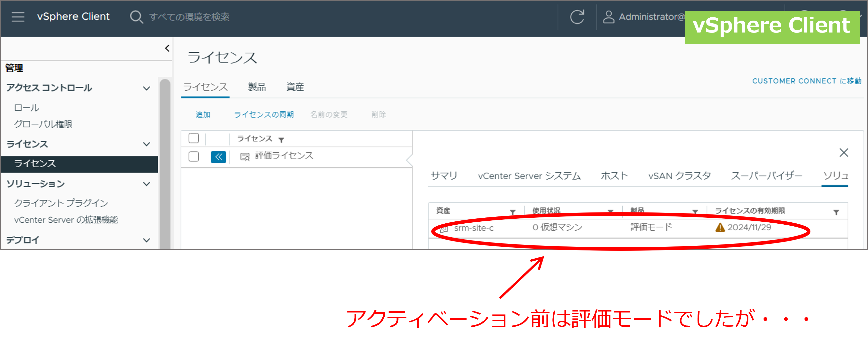
Task: Open the サマリ detail tab
Action: [x=444, y=175]
